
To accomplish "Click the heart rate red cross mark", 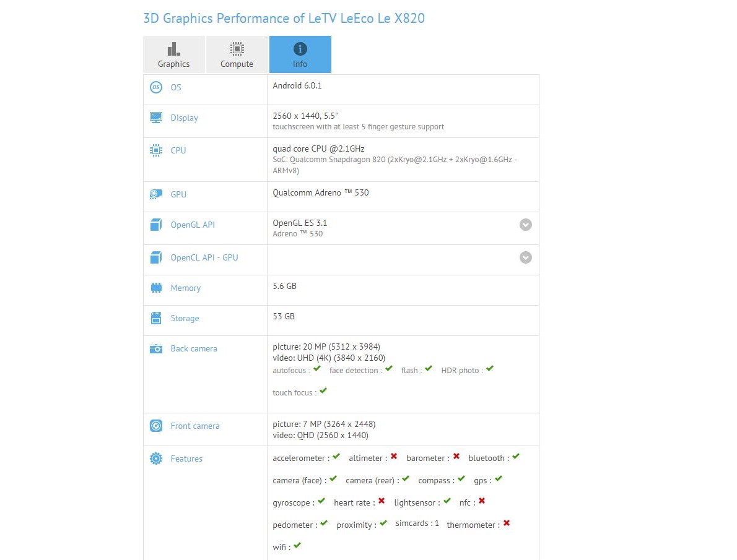I will coord(382,501).
